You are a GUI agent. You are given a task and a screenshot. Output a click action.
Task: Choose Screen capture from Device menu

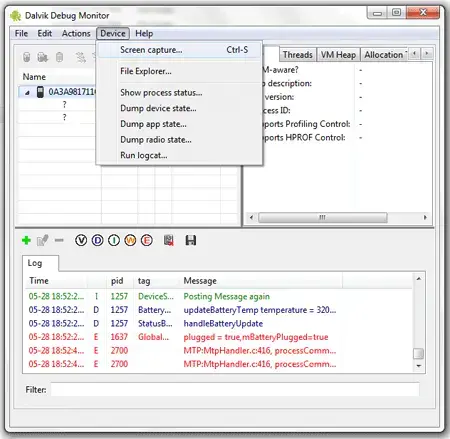179,50
